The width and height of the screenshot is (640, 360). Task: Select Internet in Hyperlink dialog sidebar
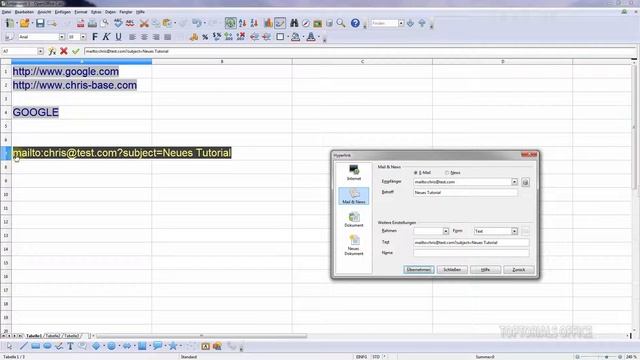[354, 173]
